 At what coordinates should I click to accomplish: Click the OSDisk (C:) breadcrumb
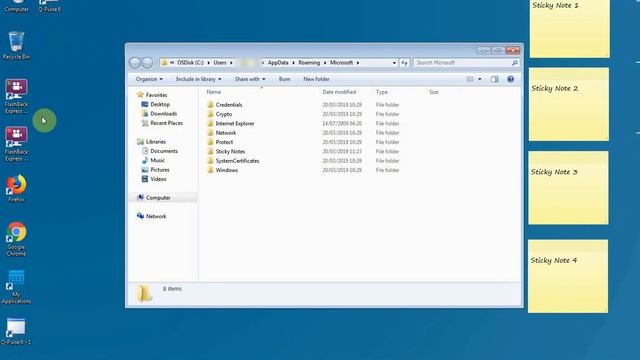click(x=190, y=63)
